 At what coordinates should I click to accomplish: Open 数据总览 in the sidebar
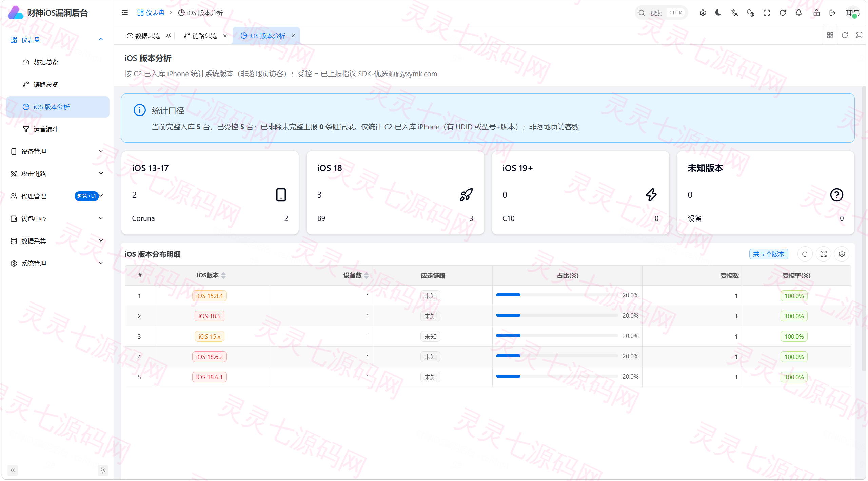click(x=58, y=62)
